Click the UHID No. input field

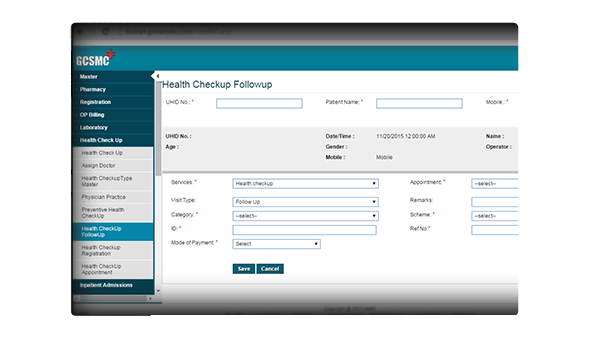tap(259, 103)
